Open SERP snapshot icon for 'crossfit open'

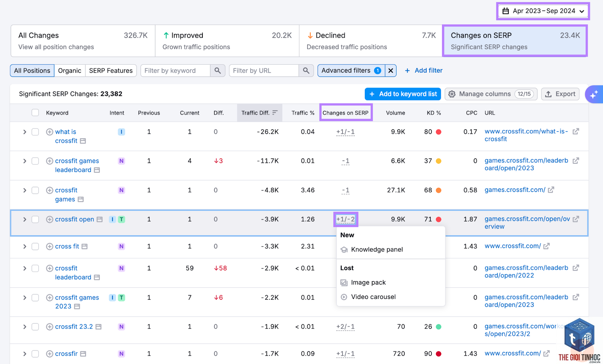click(x=99, y=219)
